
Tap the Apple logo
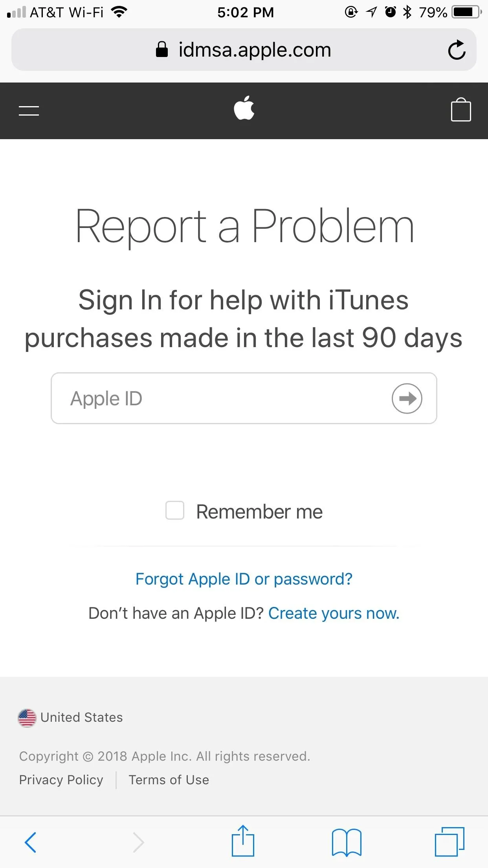244,108
